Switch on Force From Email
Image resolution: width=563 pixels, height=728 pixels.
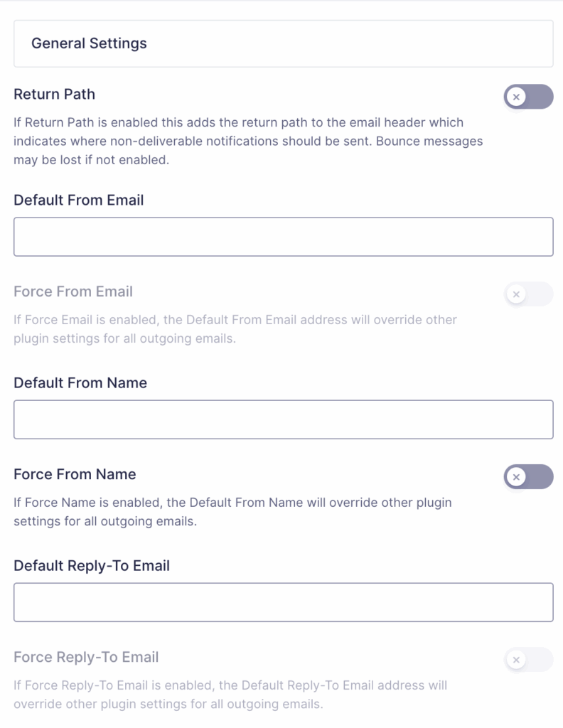[529, 294]
